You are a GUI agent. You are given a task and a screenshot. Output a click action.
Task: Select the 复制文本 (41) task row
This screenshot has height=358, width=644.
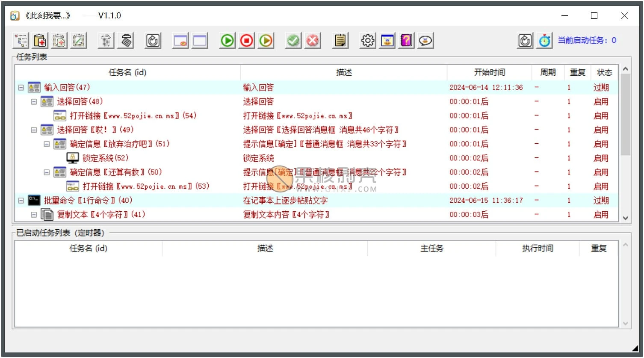[x=316, y=215]
